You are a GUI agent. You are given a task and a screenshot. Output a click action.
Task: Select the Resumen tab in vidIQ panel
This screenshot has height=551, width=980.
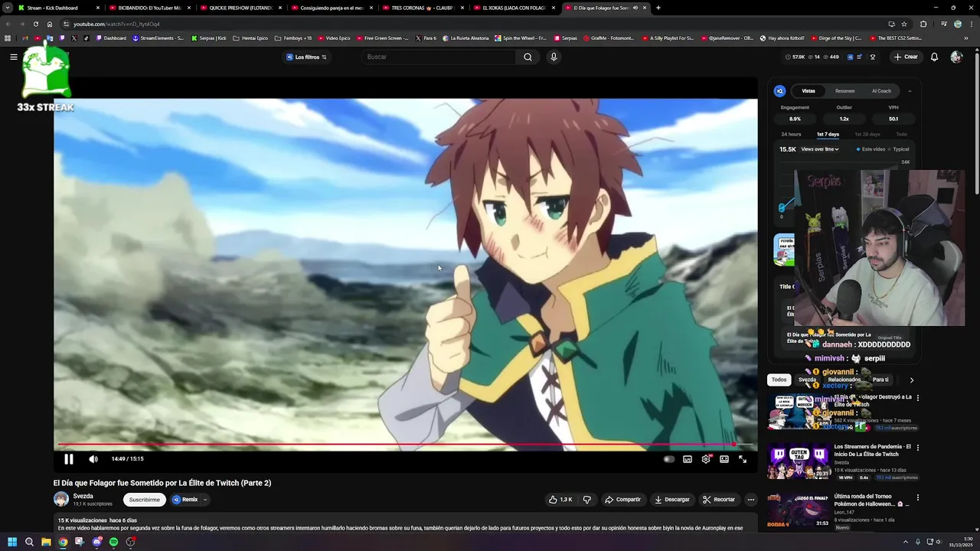click(x=845, y=91)
